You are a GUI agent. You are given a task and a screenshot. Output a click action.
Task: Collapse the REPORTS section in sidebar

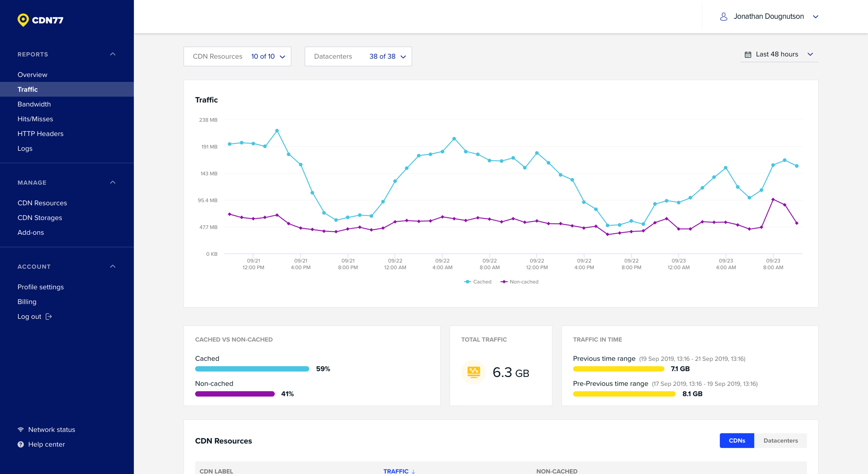coord(113,54)
